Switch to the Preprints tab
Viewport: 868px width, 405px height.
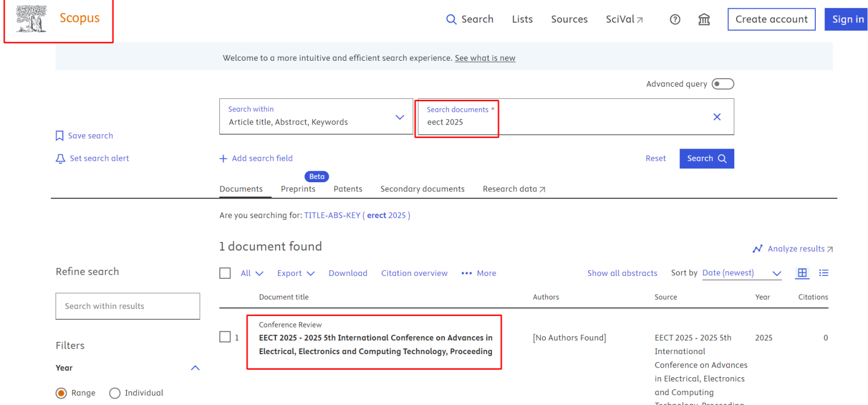(298, 189)
